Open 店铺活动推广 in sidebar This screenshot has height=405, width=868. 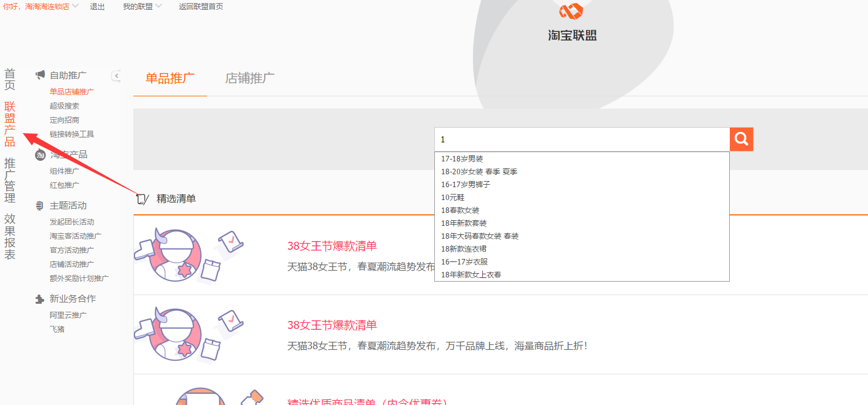72,264
